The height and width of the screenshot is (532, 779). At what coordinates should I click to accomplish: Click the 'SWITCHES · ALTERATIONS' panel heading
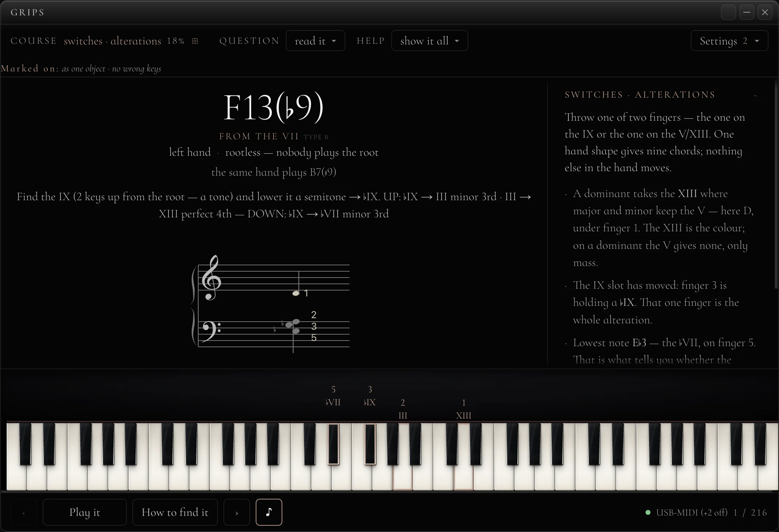click(x=640, y=95)
